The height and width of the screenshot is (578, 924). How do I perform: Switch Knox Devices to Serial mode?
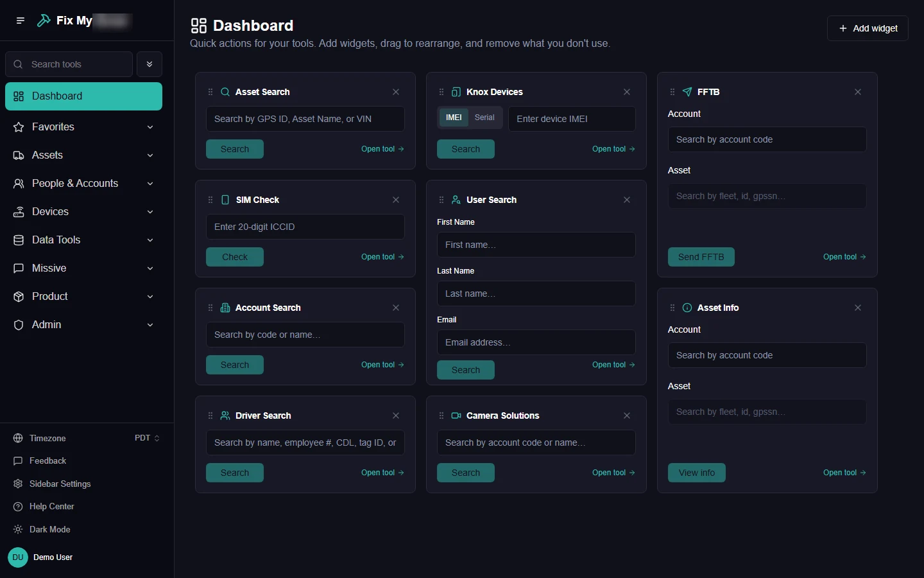[484, 118]
